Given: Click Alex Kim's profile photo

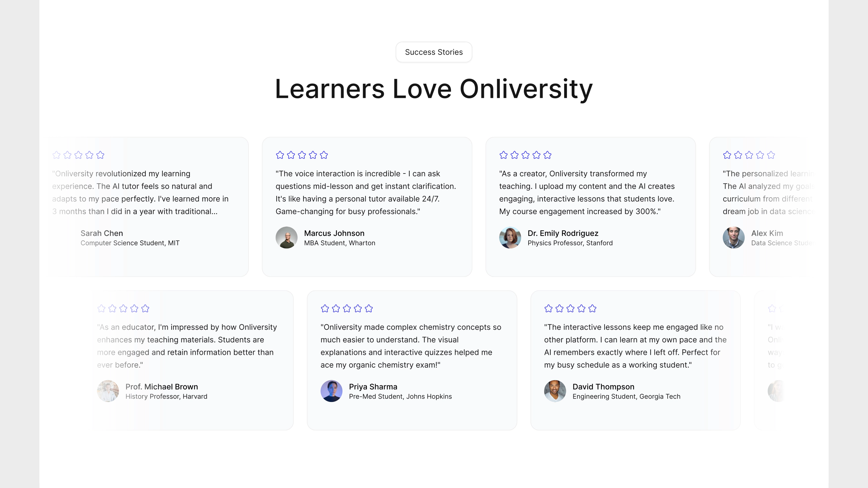Looking at the screenshot, I should coord(733,238).
